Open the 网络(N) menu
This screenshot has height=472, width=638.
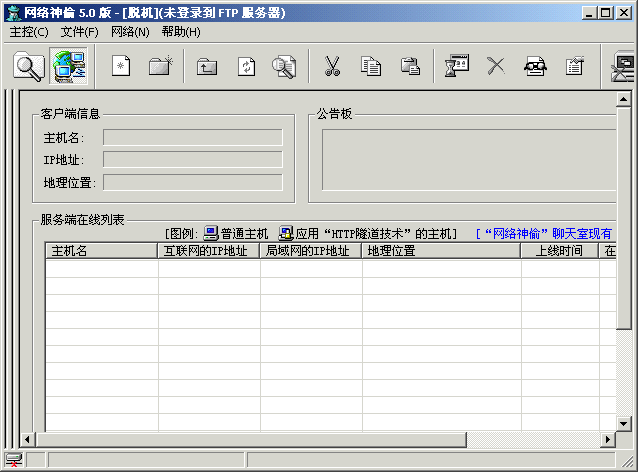[x=130, y=32]
